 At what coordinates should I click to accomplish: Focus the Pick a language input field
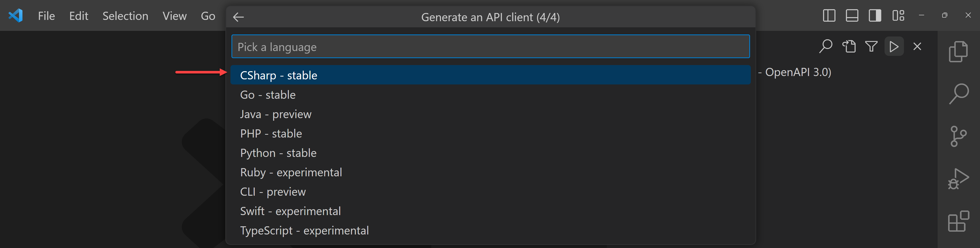pos(490,46)
